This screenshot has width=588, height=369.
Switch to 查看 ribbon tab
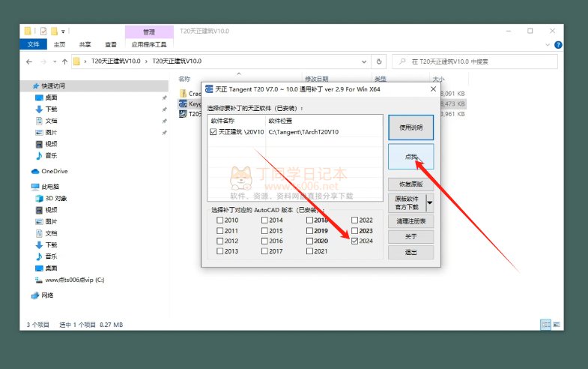point(111,45)
